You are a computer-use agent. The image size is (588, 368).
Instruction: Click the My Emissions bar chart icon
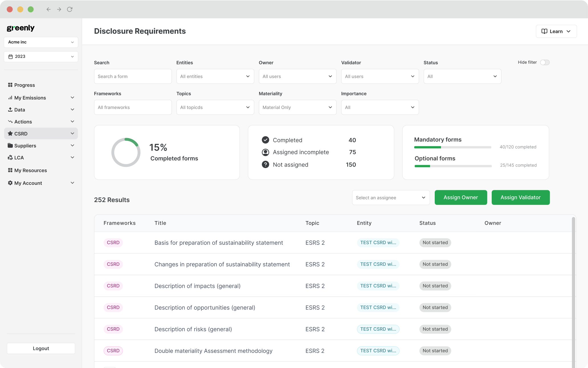click(10, 98)
